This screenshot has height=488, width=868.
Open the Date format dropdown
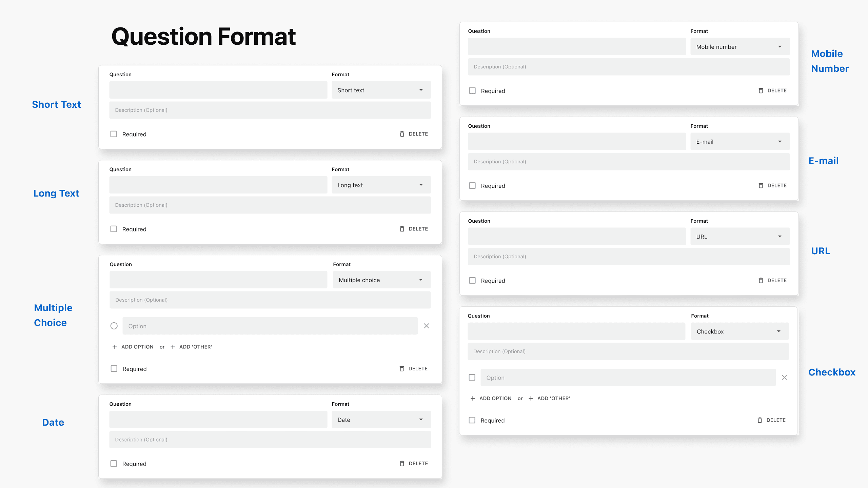[381, 419]
